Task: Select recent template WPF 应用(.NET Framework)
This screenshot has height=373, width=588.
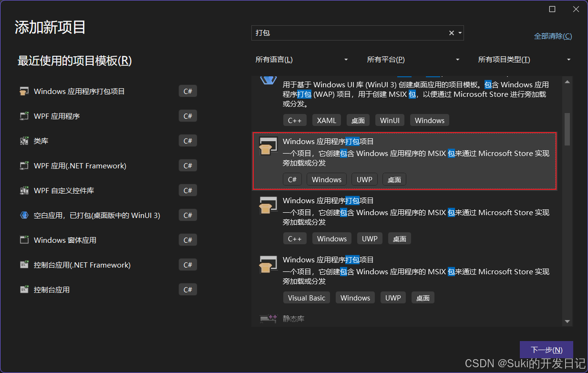Action: 108,166
